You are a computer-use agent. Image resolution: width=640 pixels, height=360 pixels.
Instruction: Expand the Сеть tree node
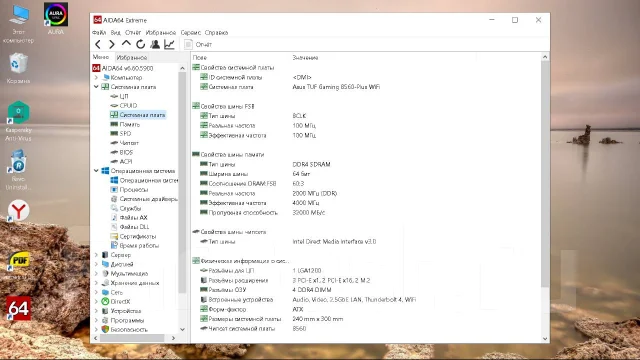[x=96, y=292]
